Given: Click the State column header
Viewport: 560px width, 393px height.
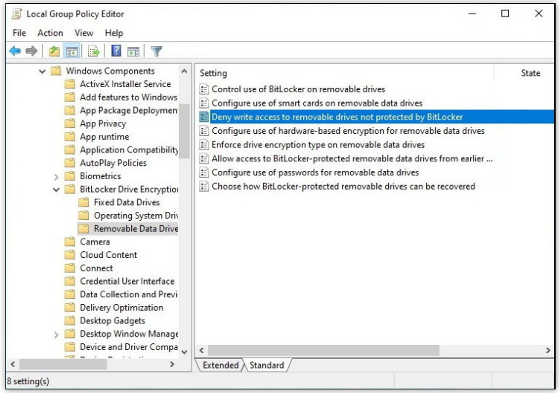Looking at the screenshot, I should (530, 73).
